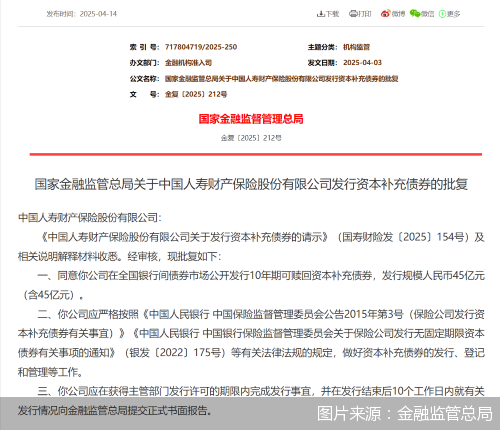Click index number 717804719/2025-250
Viewport: 500px width, 430px height.
pyautogui.click(x=201, y=47)
